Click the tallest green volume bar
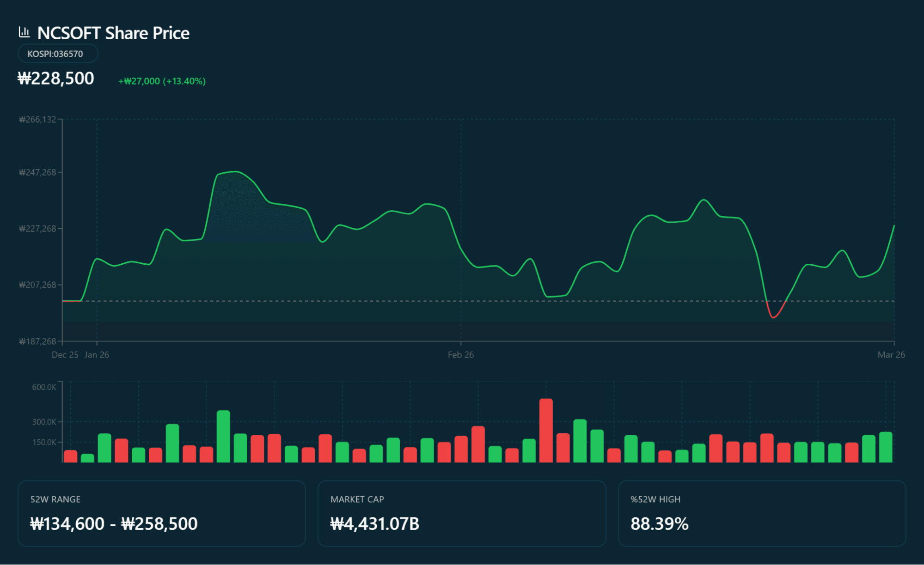Screen dimensions: 924x565 (x=223, y=436)
